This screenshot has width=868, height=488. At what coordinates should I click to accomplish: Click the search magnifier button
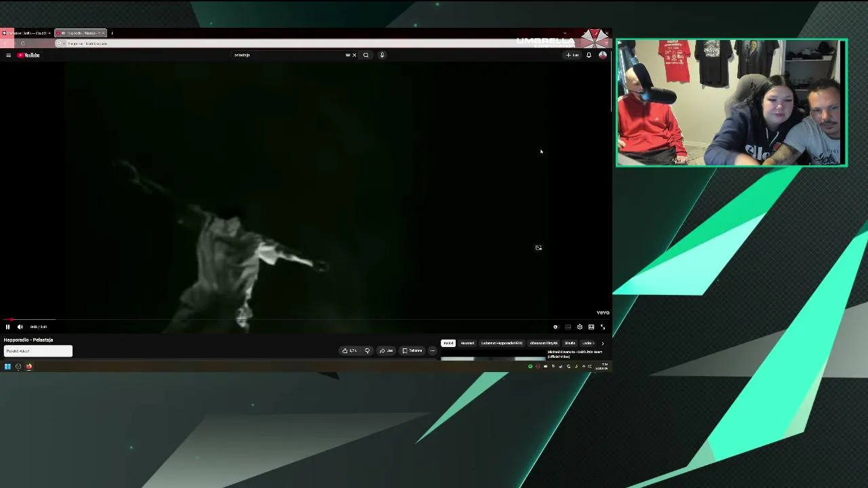click(366, 55)
